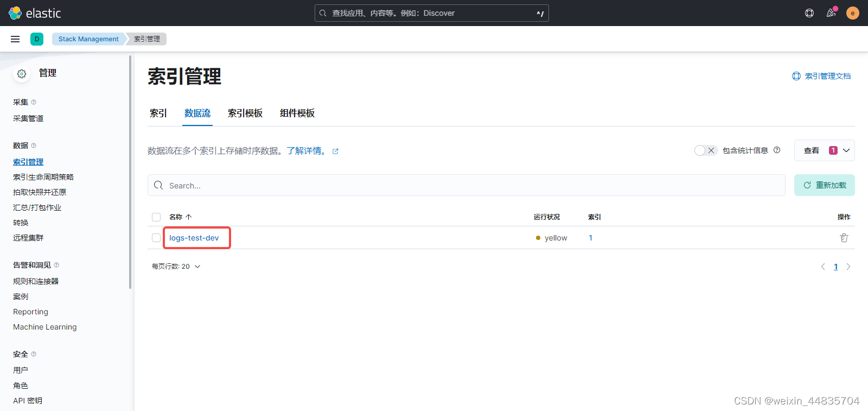
Task: Click Stack Management breadcrumb
Action: point(88,39)
